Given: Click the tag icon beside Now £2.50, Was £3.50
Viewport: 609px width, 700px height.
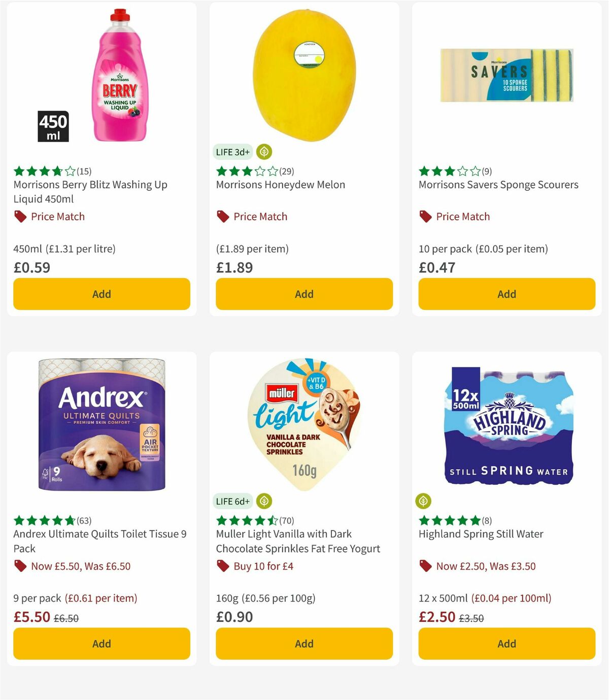Looking at the screenshot, I should pos(425,565).
